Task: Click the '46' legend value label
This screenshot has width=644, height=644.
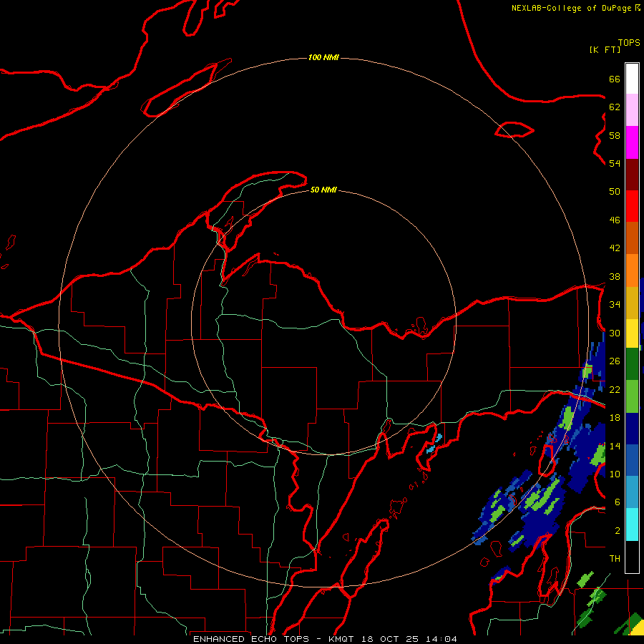Action: [615, 220]
